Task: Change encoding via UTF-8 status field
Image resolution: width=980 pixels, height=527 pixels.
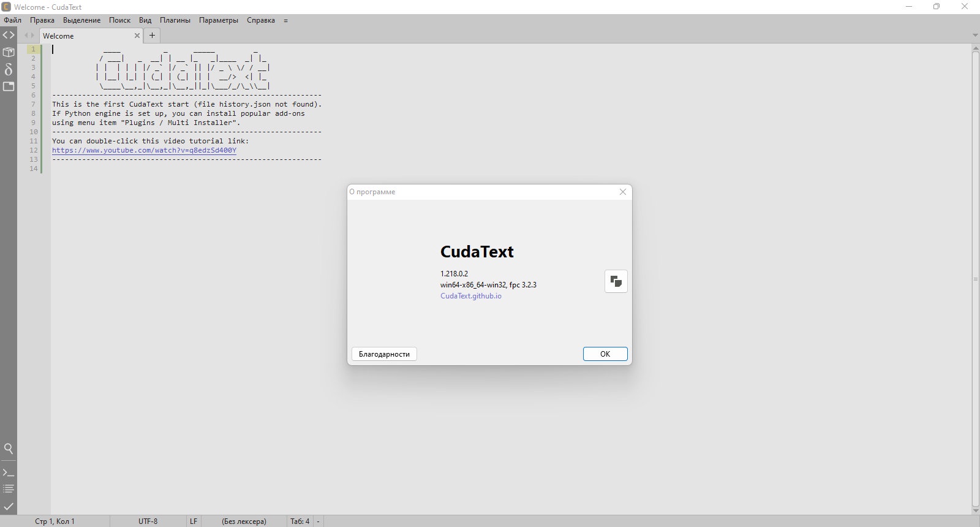Action: coord(148,521)
